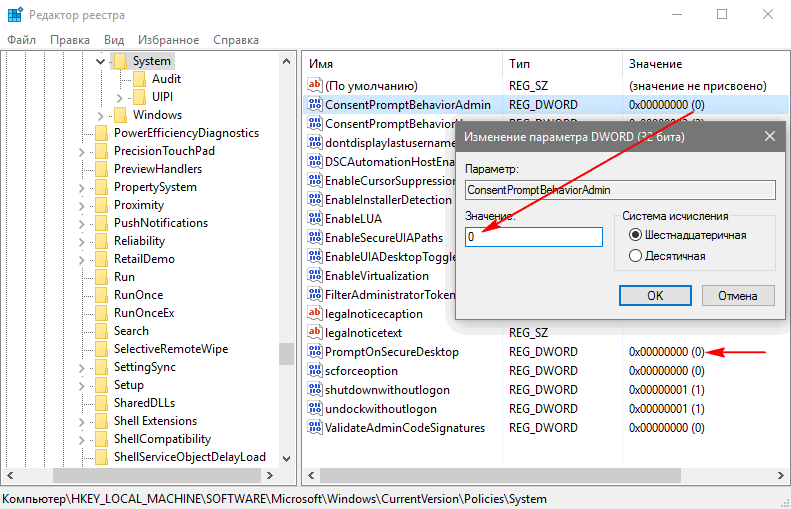Image resolution: width=791 pixels, height=509 pixels.
Task: Click the Имя column header
Action: 321,64
